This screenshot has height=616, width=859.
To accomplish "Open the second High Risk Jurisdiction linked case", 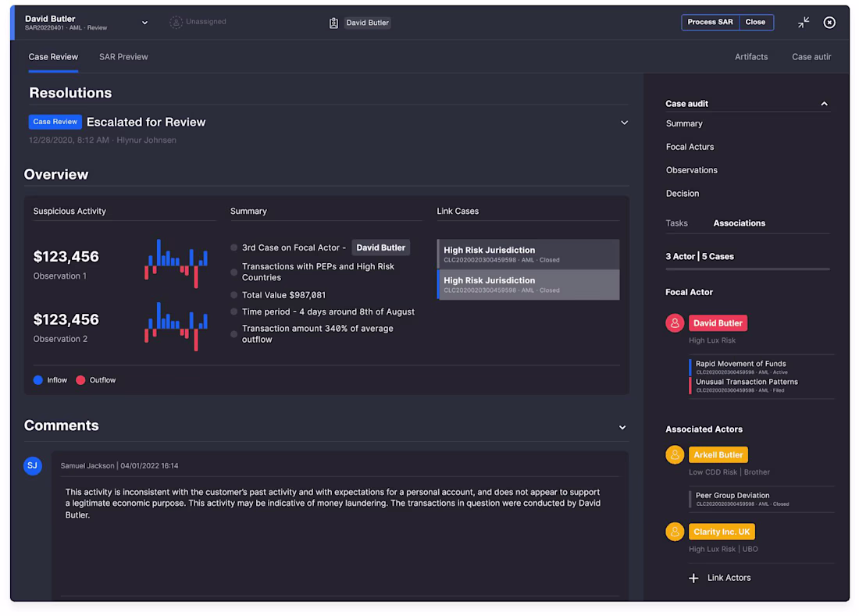I will pyautogui.click(x=528, y=285).
